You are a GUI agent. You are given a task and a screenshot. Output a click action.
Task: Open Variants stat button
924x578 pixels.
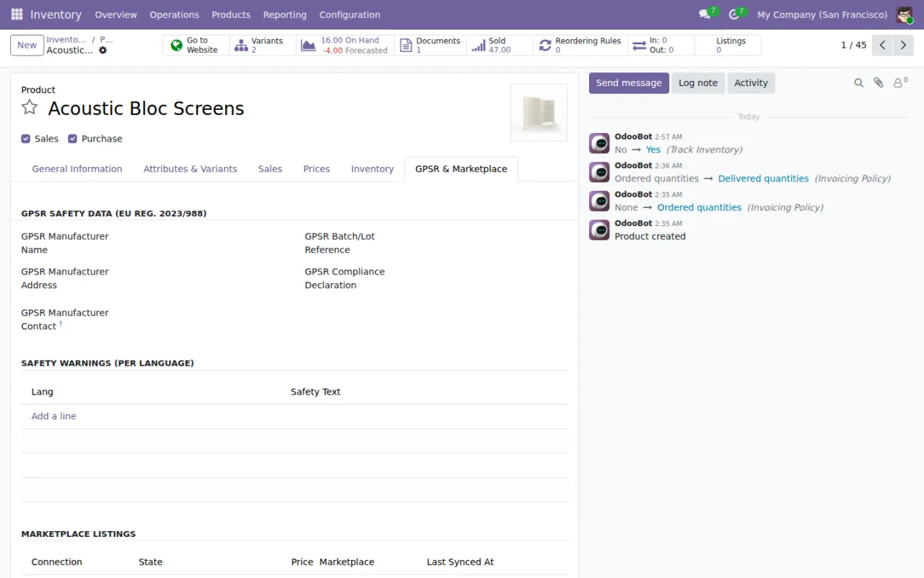[x=263, y=46]
